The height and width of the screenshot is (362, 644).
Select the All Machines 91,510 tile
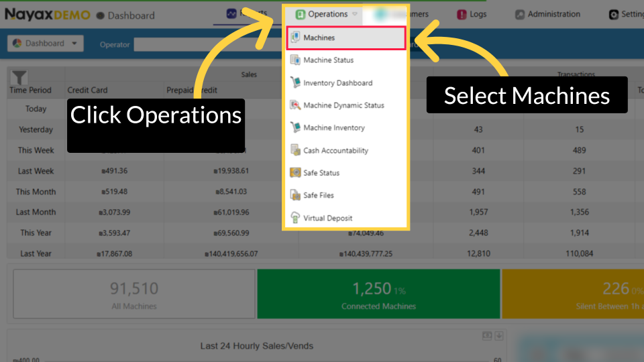tap(134, 294)
